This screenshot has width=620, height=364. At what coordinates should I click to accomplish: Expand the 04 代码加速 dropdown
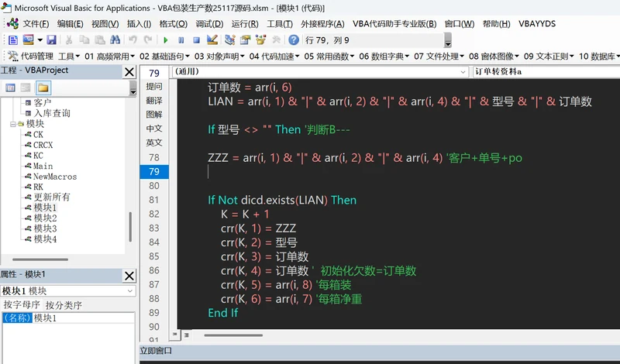(274, 57)
